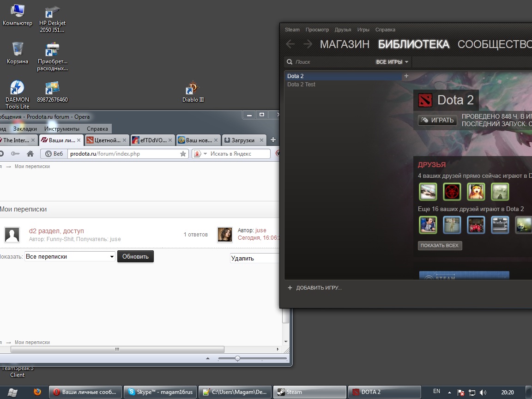The image size is (532, 399).
Task: Close the Цветной... tab
Action: click(x=124, y=140)
